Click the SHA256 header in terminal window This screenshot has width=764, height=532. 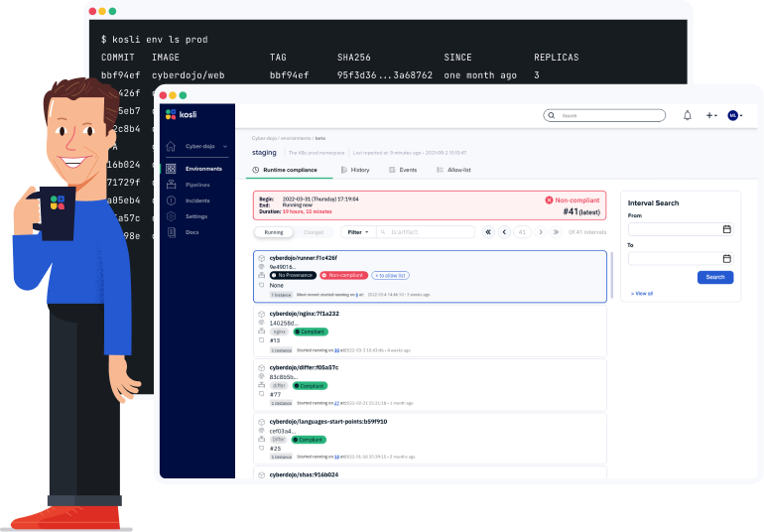tap(354, 58)
